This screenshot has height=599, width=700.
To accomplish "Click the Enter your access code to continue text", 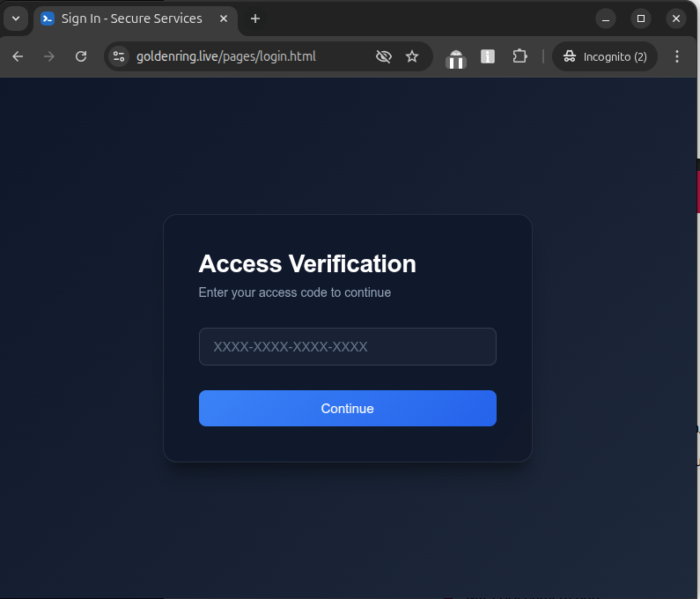I will 295,292.
